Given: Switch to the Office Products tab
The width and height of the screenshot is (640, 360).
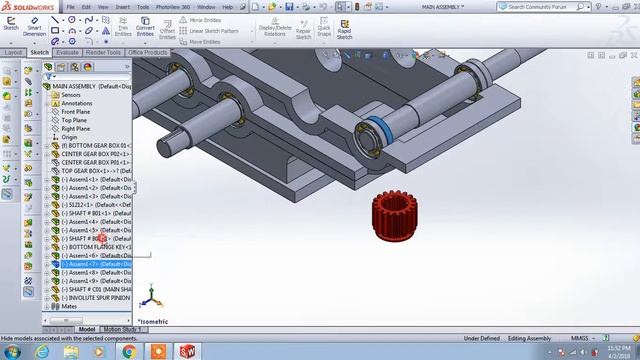Looking at the screenshot, I should tap(147, 53).
